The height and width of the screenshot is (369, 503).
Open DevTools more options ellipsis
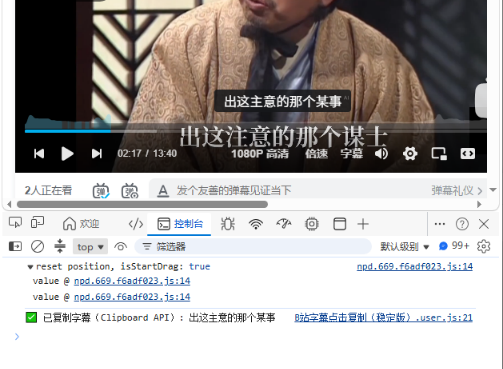(440, 224)
